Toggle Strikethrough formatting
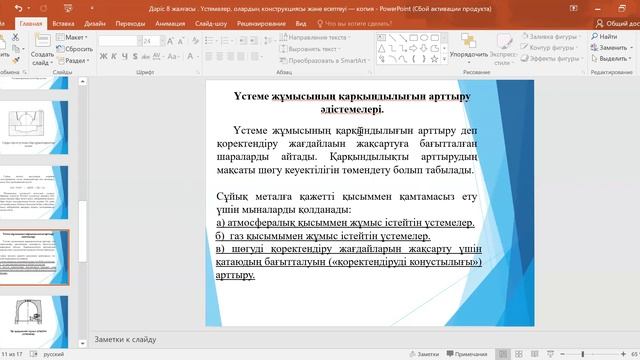Viewport: 640px width, 360px height. pyautogui.click(x=145, y=56)
